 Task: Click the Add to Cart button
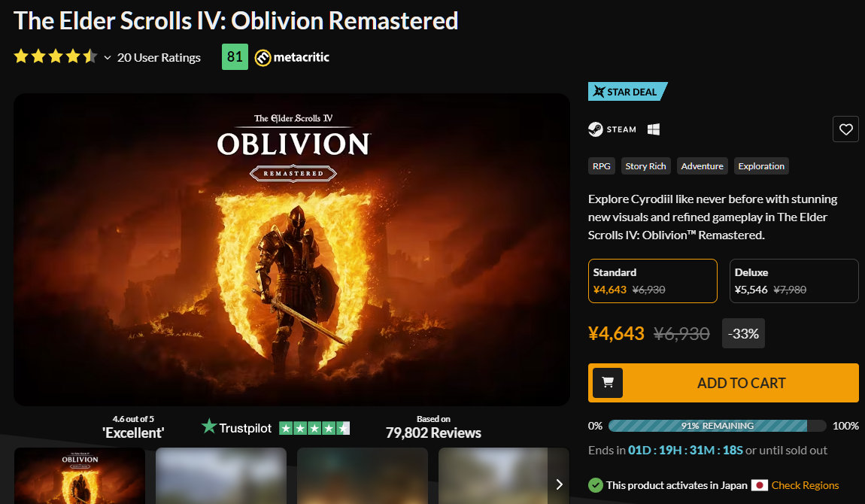pos(724,383)
